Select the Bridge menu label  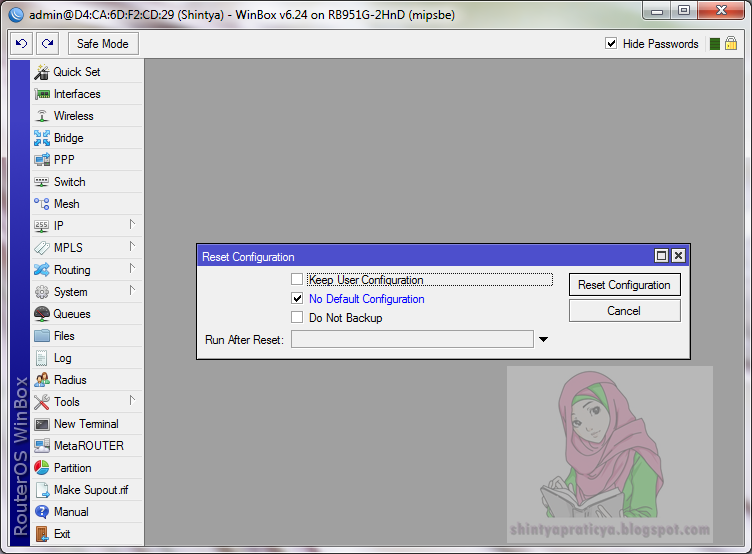pos(69,138)
